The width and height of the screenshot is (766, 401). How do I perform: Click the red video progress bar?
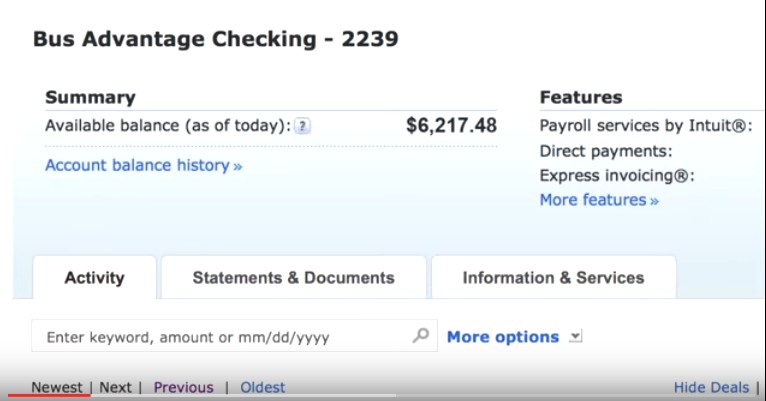[49, 395]
